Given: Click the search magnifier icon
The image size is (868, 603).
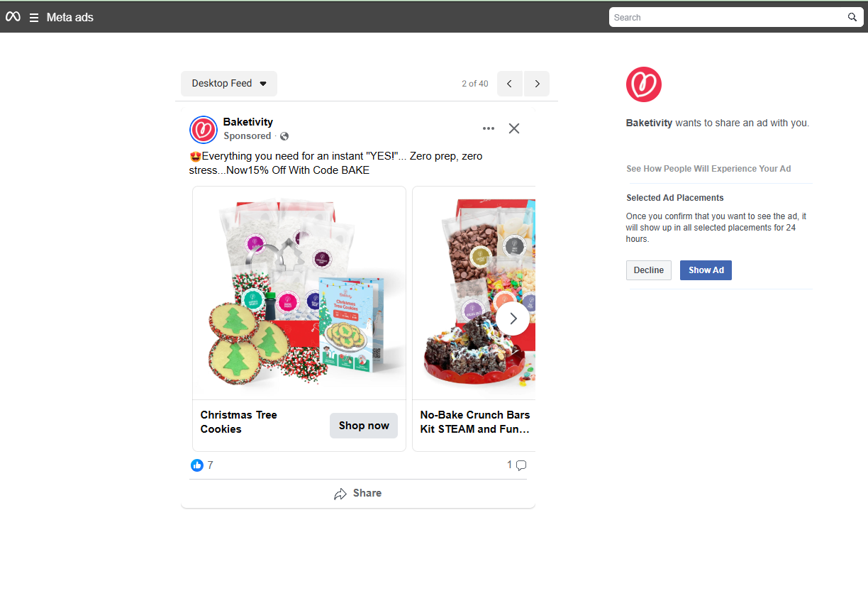Looking at the screenshot, I should [852, 17].
